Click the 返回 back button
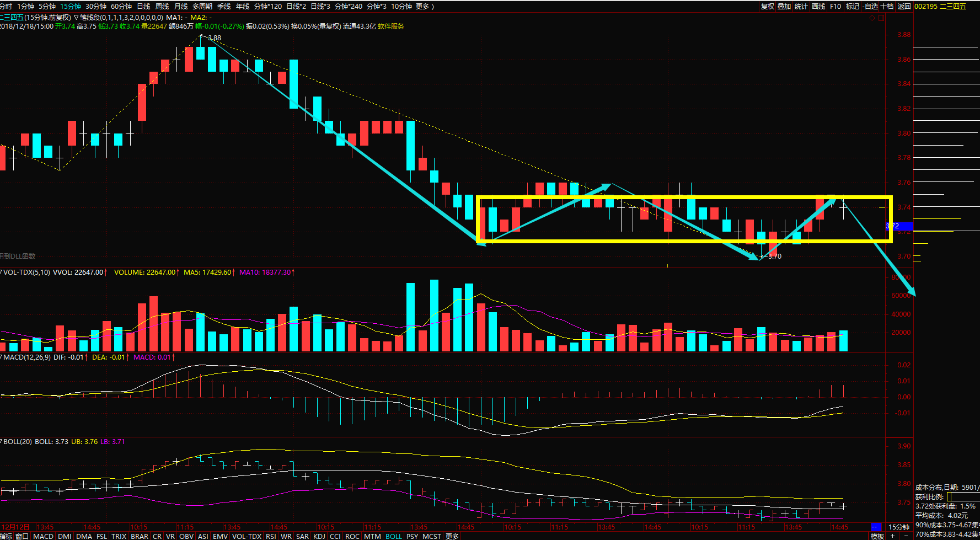 [x=904, y=7]
